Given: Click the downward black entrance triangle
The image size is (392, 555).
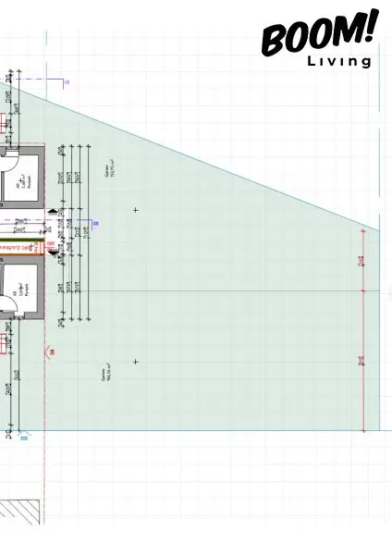Looking at the screenshot, I should [53, 253].
